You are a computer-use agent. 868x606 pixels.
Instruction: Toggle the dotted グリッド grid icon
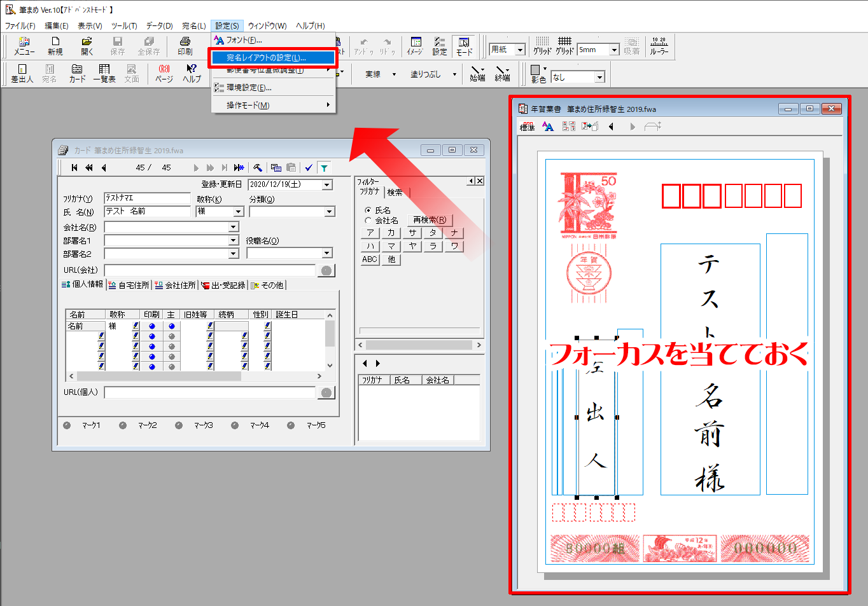(x=542, y=46)
